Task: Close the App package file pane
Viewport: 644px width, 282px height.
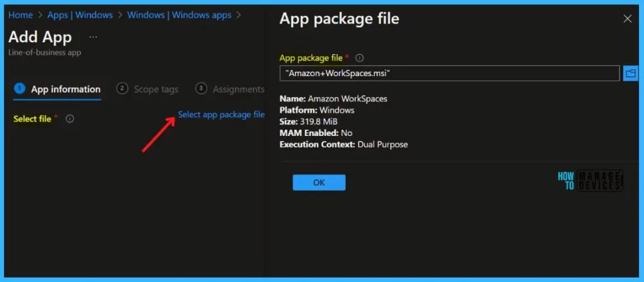Action: tap(628, 18)
